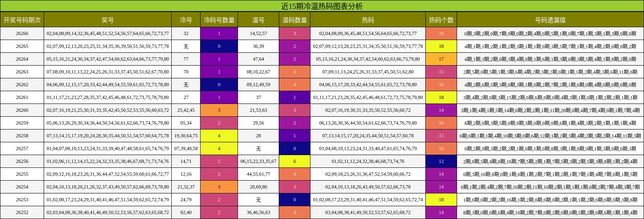Select the 奖号 column header
Screen dimensions: 644x219
click(x=107, y=19)
